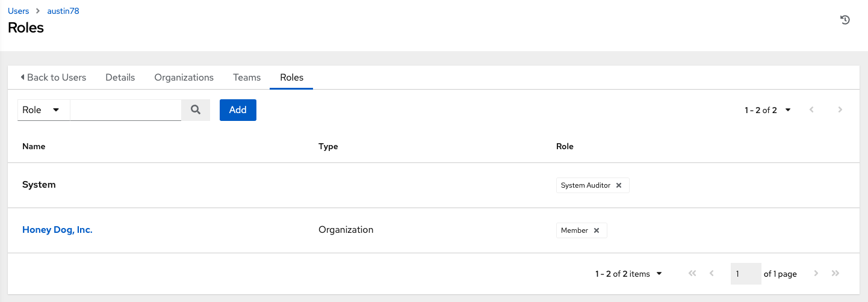
Task: Click top pagination previous page arrow
Action: click(x=812, y=109)
